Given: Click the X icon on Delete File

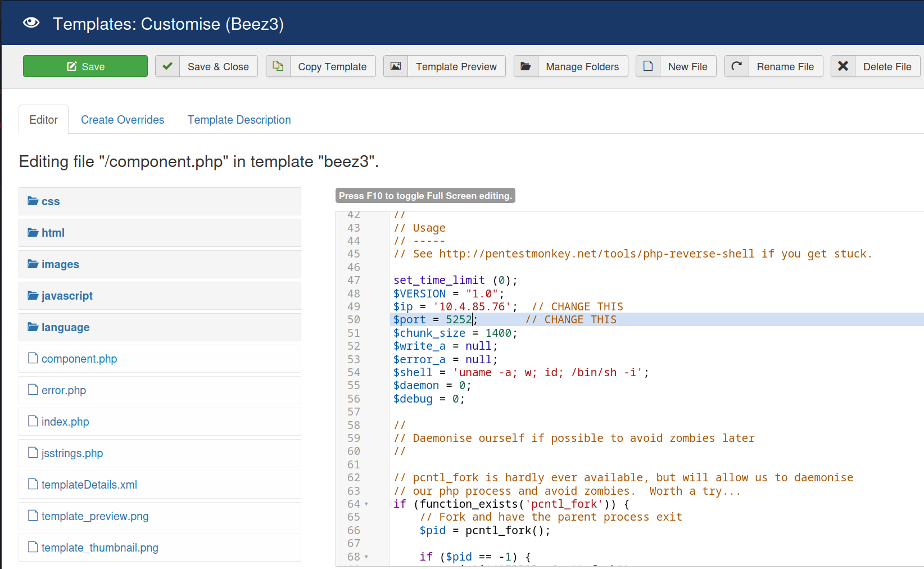Looking at the screenshot, I should (x=843, y=66).
